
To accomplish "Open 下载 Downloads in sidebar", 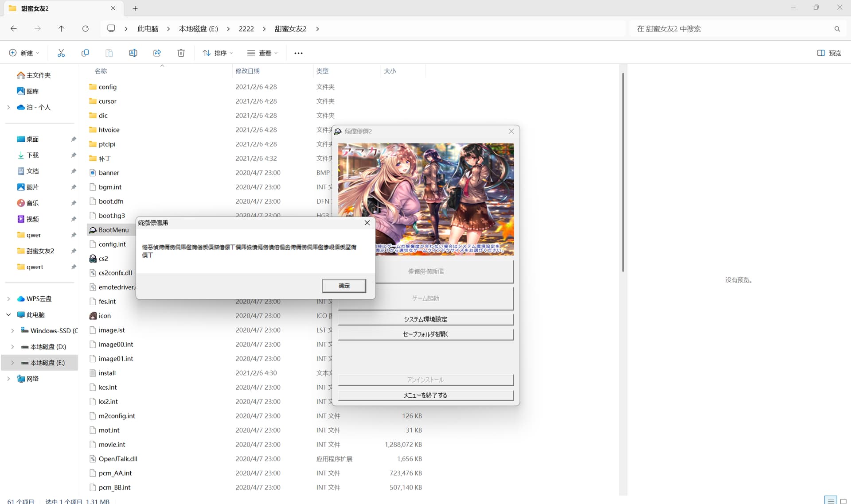I will click(27, 155).
